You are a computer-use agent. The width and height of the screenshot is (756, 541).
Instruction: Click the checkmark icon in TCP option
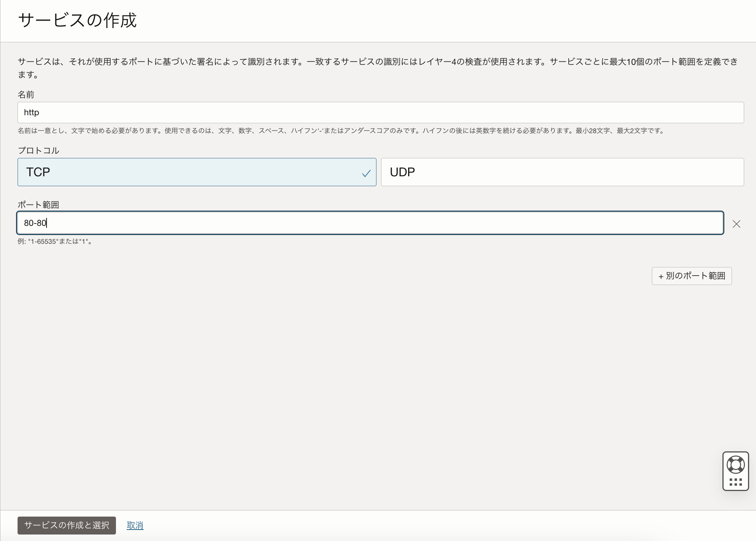click(x=366, y=174)
